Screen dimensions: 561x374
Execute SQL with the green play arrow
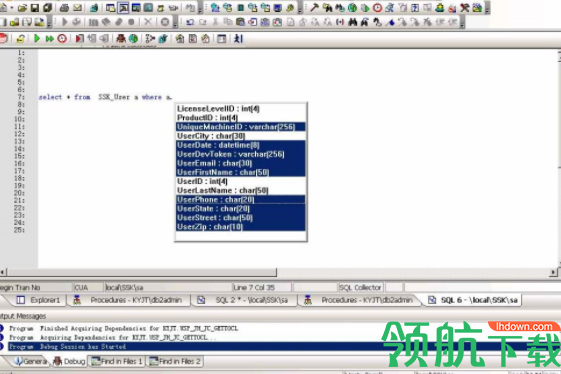click(x=36, y=38)
